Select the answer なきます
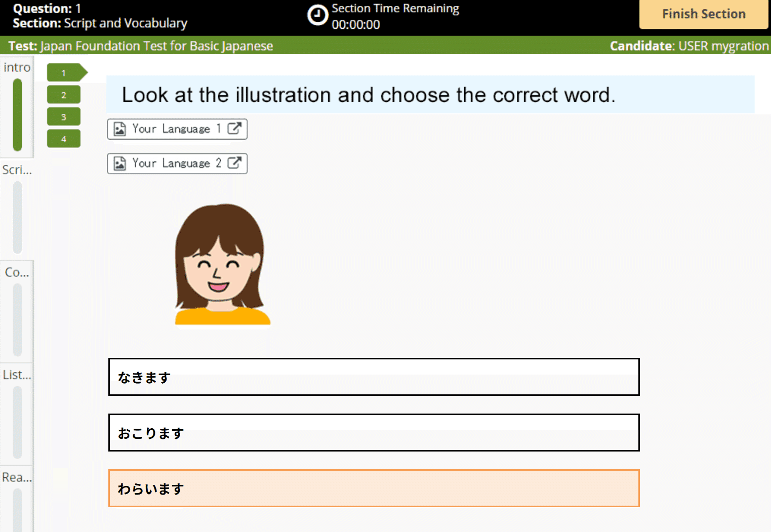 (x=373, y=377)
